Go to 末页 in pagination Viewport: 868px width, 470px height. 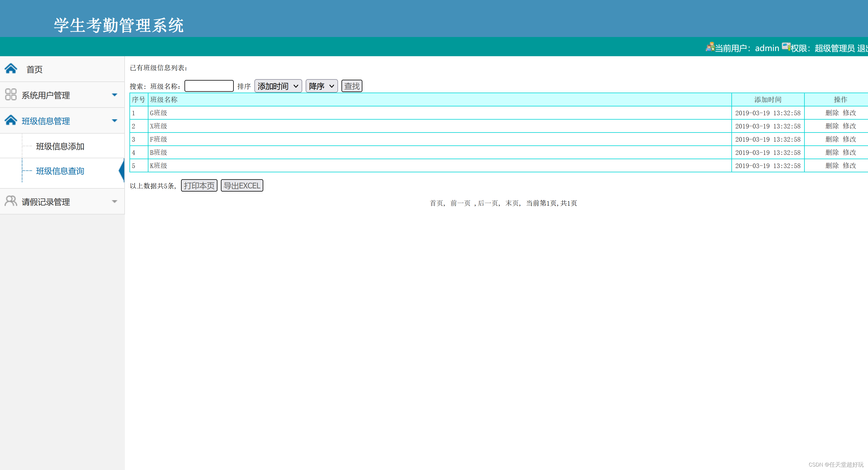512,203
